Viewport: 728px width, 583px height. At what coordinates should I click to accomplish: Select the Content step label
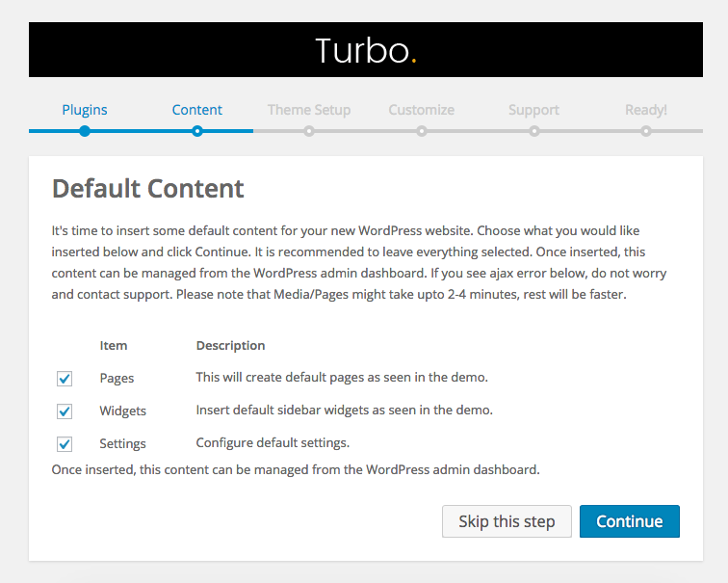pos(196,110)
